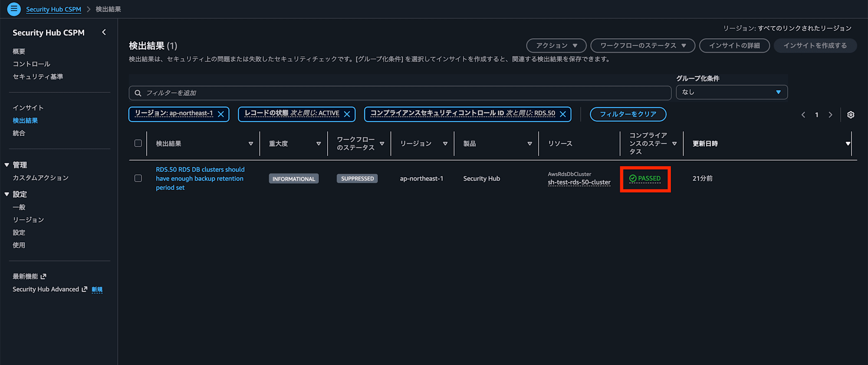Click the ap-northeast-1 region cell
Viewport: 868px width, 365px height.
[x=421, y=179]
